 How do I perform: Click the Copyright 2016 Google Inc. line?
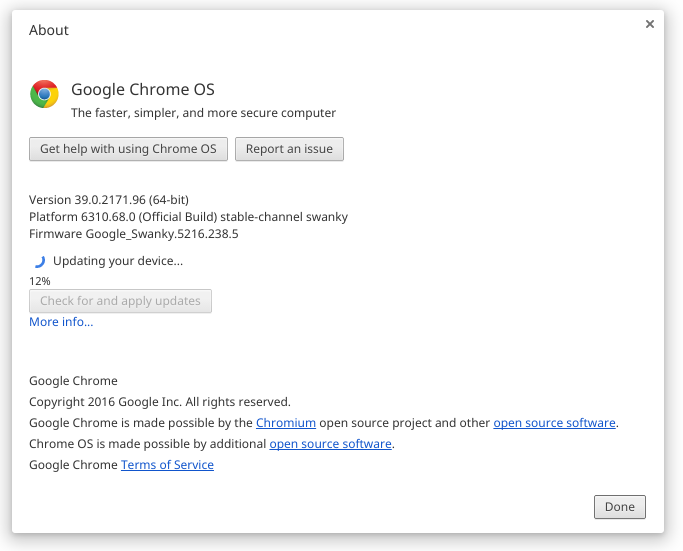[x=160, y=402]
